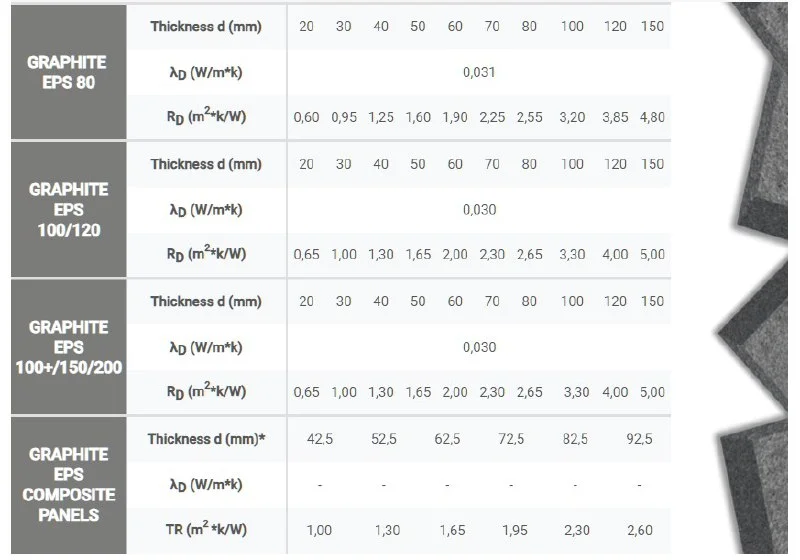Select the Thickness d (mm)* label with asterisk
The width and height of the screenshot is (800, 560).
[x=206, y=439]
